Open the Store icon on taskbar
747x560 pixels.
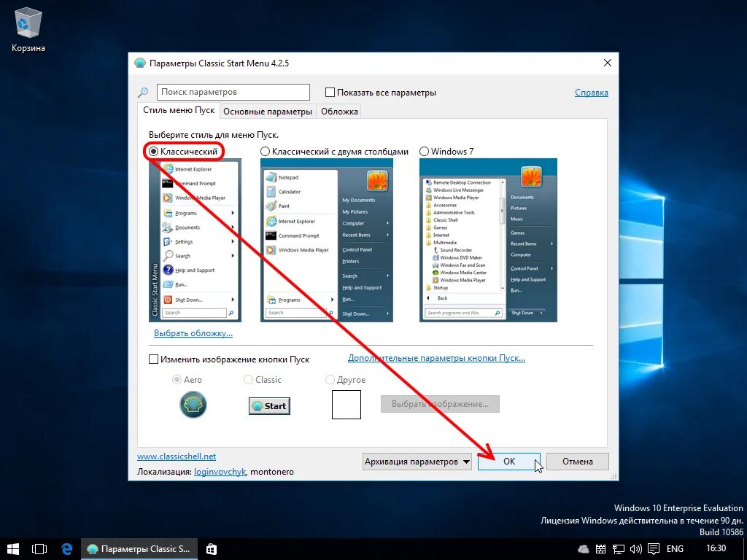[211, 548]
